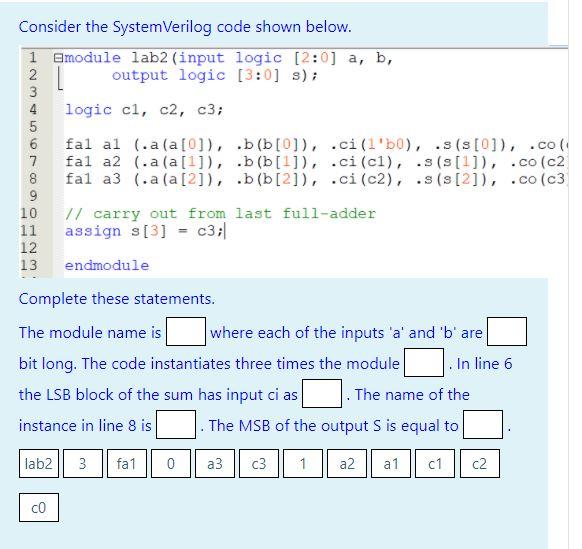Select the c1 answer tile
The image size is (582, 549).
435,463
